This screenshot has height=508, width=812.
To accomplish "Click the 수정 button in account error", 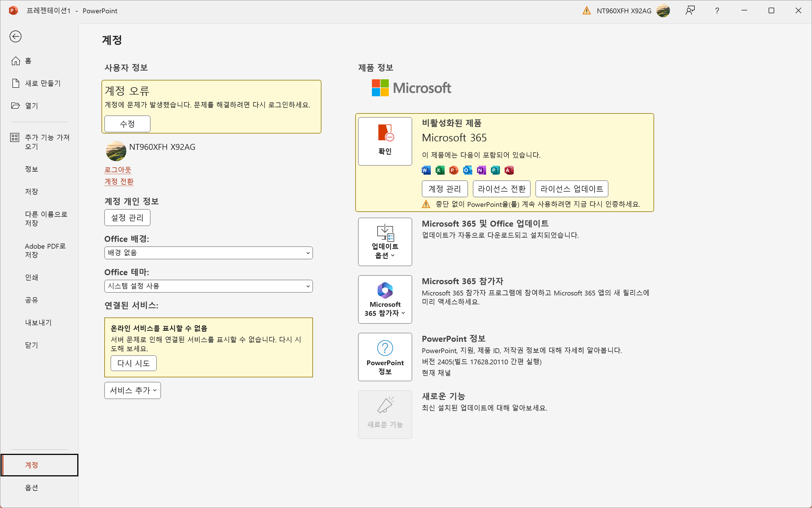I will click(127, 124).
